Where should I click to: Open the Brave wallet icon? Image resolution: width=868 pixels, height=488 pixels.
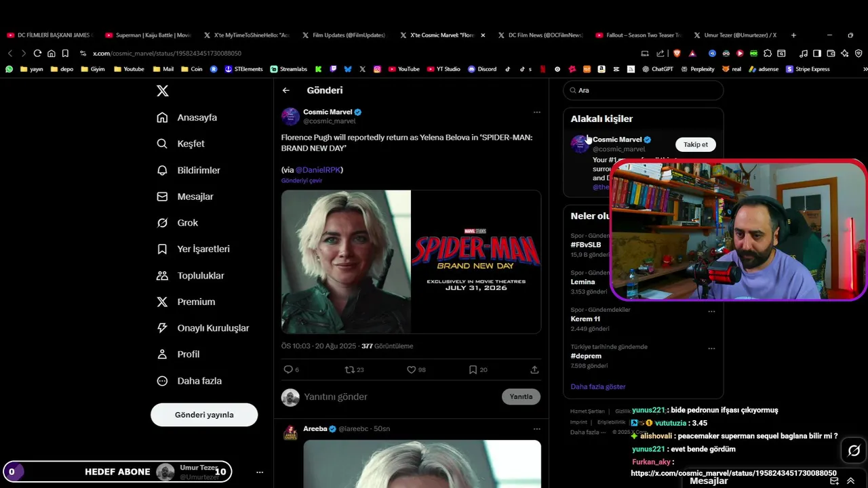coord(831,54)
